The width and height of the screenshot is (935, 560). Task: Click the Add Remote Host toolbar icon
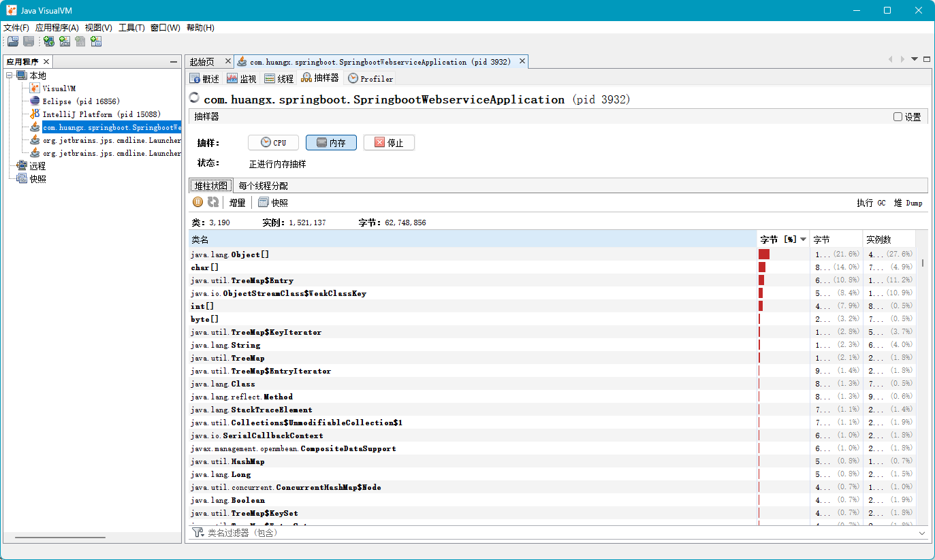pos(49,42)
